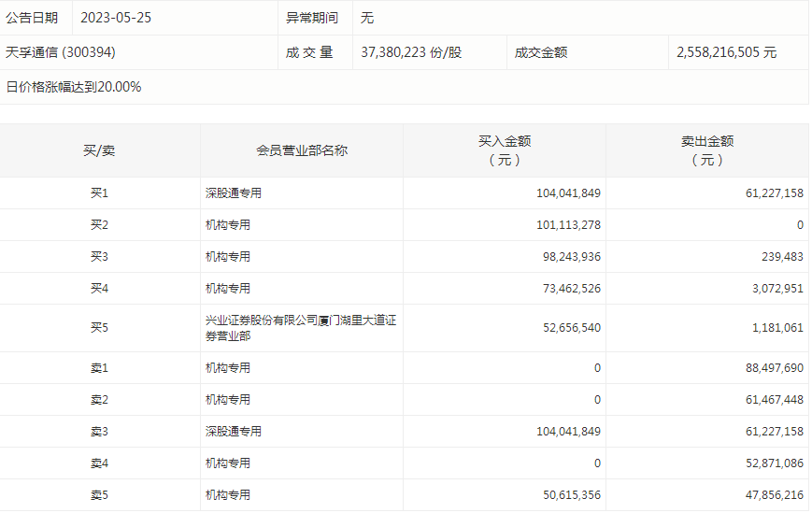Screen dimensions: 812x513
Task: Select sell amount 1,181,061
Action: point(777,328)
